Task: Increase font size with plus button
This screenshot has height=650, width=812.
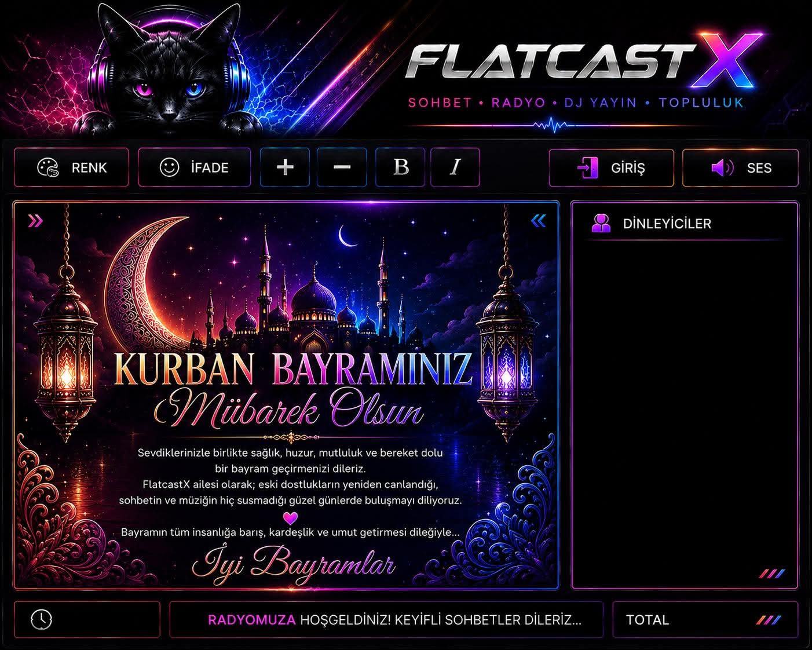Action: click(x=285, y=167)
